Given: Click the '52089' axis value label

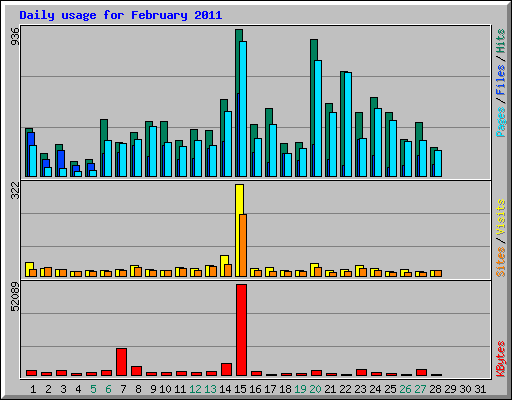Looking at the screenshot, I should [15, 297].
